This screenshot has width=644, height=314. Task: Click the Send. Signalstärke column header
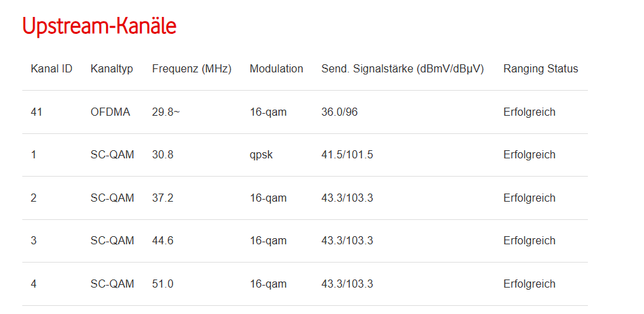(403, 69)
